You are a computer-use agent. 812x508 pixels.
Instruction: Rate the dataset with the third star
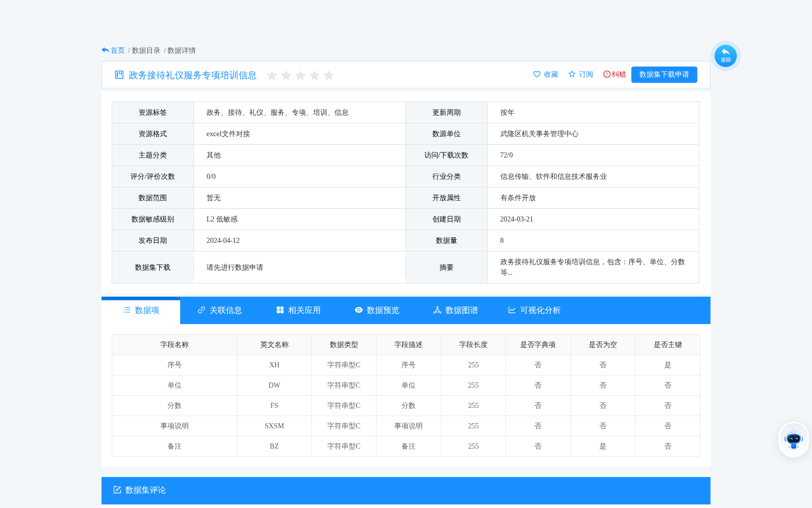(300, 75)
